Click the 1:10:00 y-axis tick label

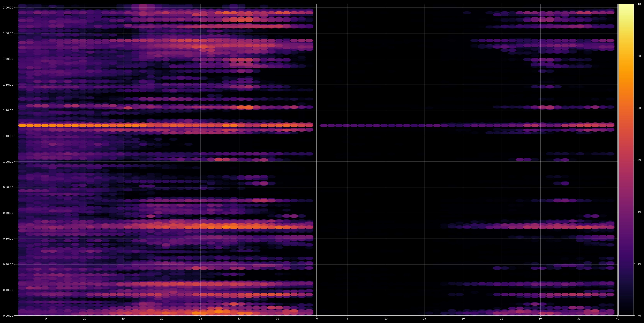[8, 136]
